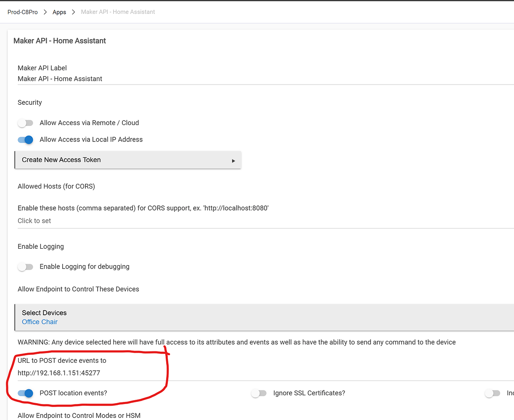Turn off POST location events
The image size is (514, 420).
click(x=25, y=393)
